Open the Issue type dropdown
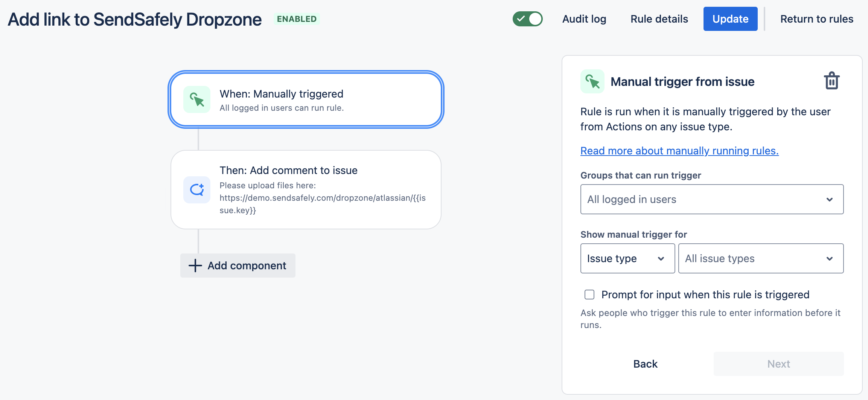This screenshot has width=868, height=400. tap(627, 258)
